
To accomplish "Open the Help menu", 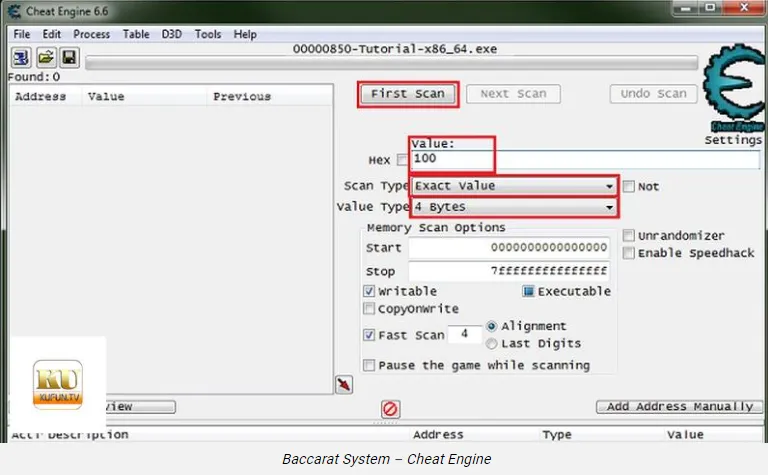I will [x=245, y=34].
